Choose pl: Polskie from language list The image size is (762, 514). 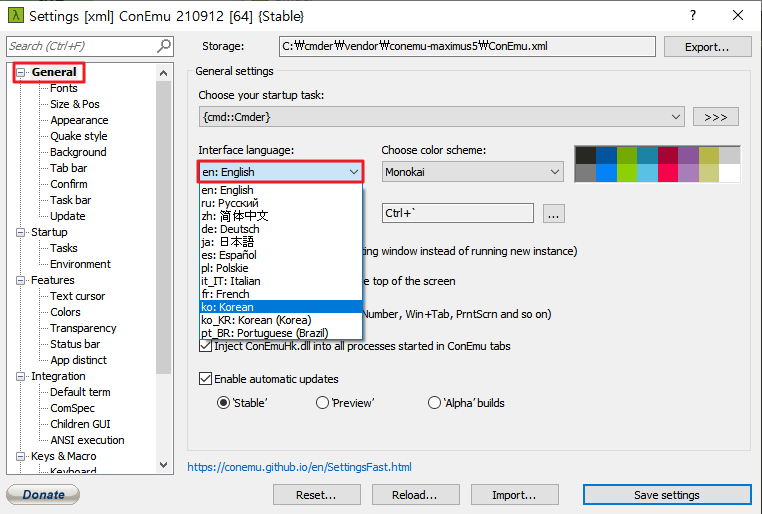point(281,268)
